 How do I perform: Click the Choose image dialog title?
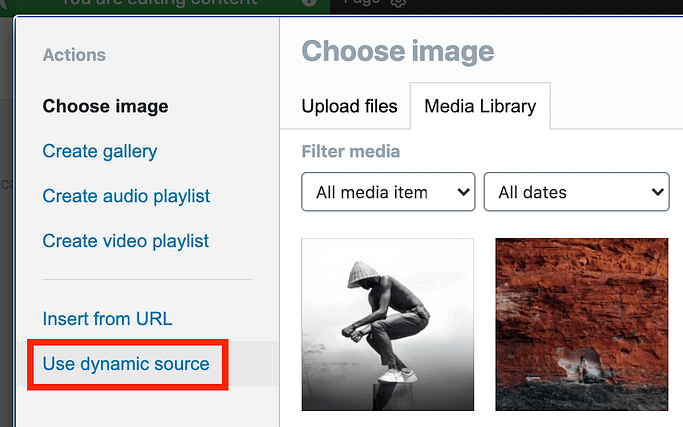click(398, 51)
